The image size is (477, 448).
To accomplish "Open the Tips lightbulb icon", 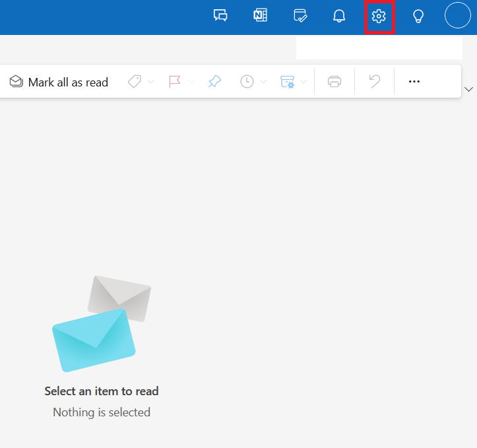I will pos(418,16).
